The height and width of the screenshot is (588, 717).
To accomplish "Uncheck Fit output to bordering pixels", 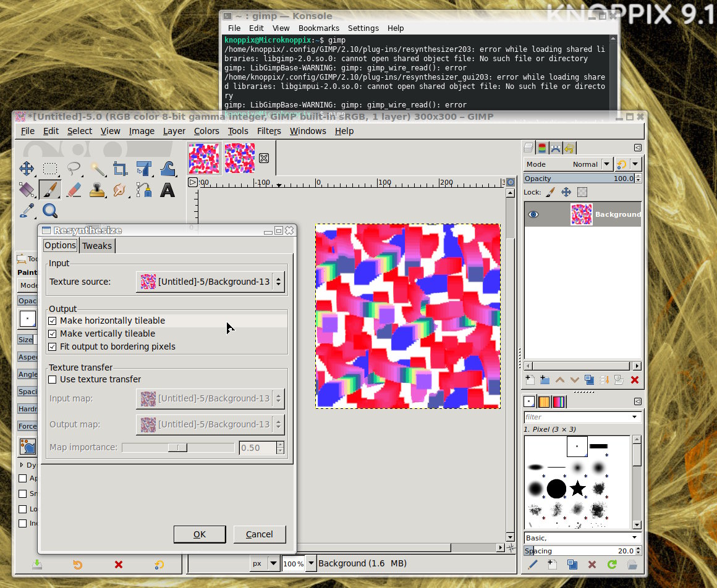I will coord(53,346).
